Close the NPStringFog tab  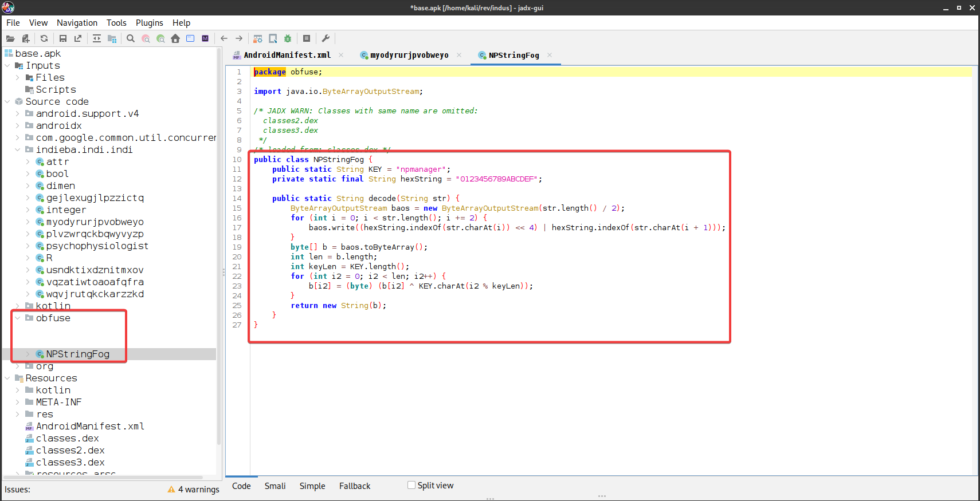(550, 55)
